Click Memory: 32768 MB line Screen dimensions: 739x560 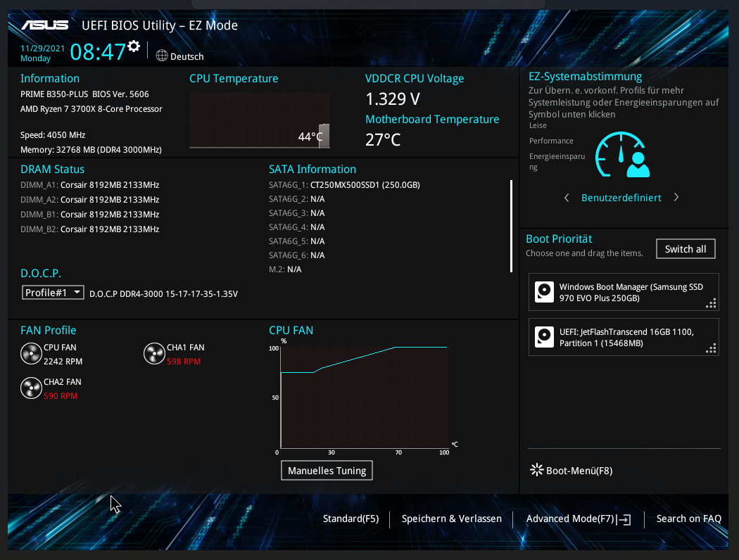pyautogui.click(x=91, y=150)
